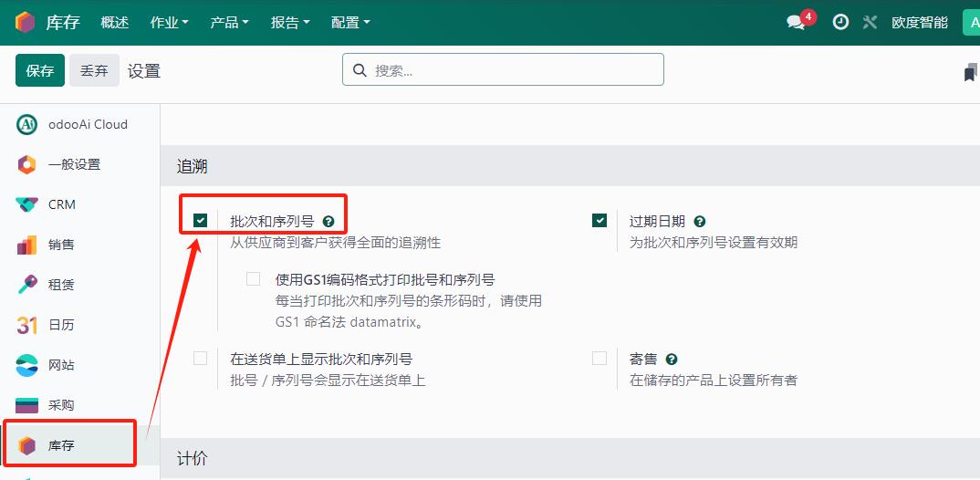Expand the 报告 dropdown menu
The height and width of the screenshot is (480, 980).
(x=290, y=23)
